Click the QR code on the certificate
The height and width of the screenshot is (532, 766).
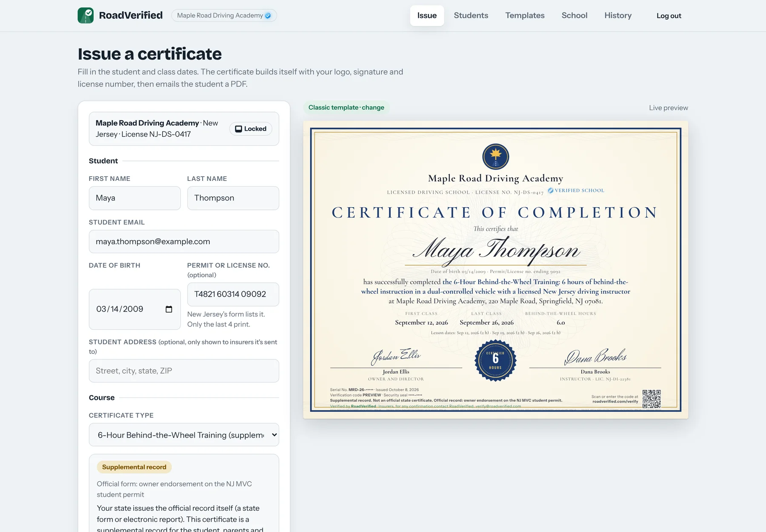coord(652,399)
